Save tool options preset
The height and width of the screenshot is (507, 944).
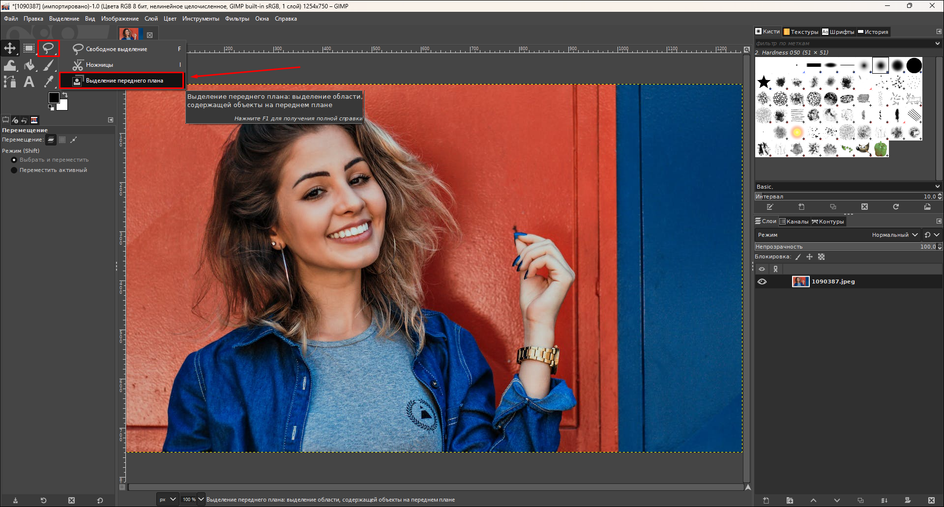[x=15, y=500]
